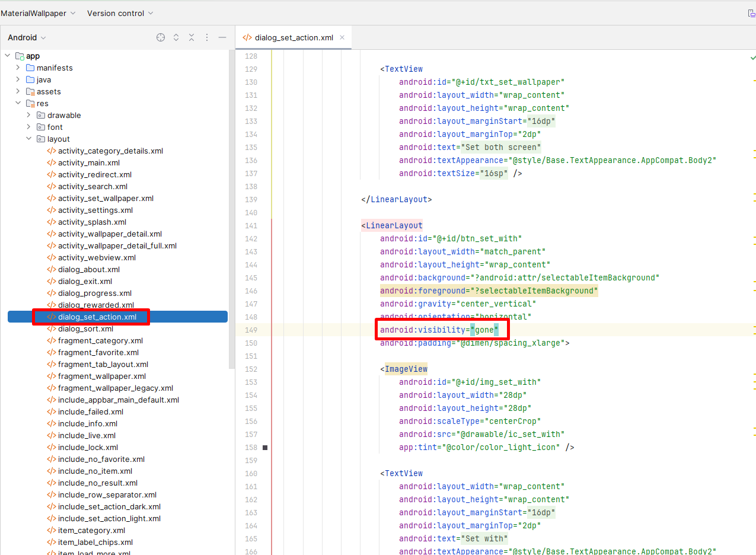Click the XML icon beside fragment_favorite.xml
756x555 pixels.
[52, 352]
